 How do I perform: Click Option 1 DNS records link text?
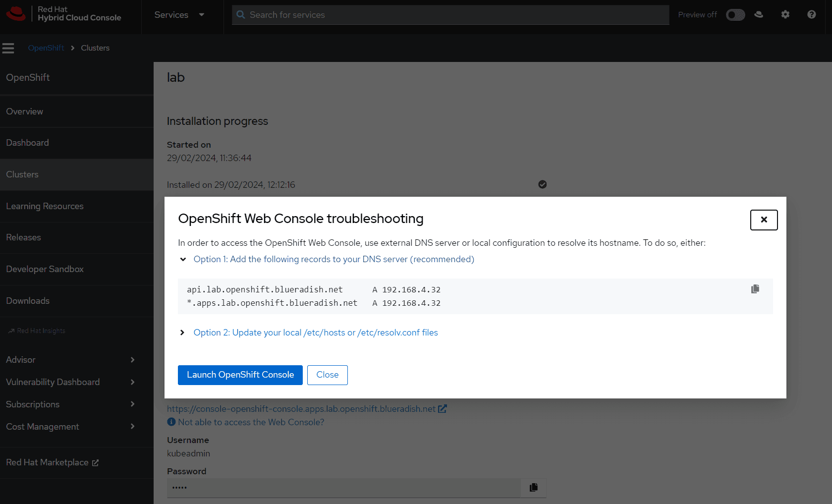click(x=334, y=259)
